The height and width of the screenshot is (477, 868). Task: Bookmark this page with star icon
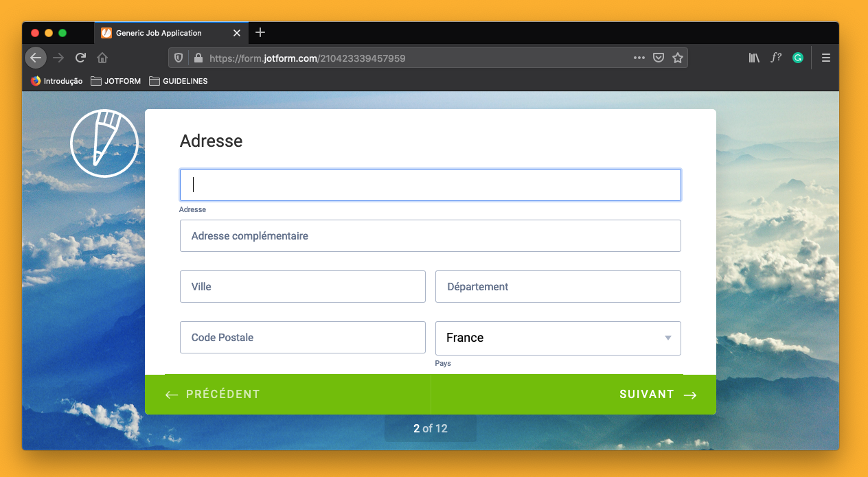point(678,58)
